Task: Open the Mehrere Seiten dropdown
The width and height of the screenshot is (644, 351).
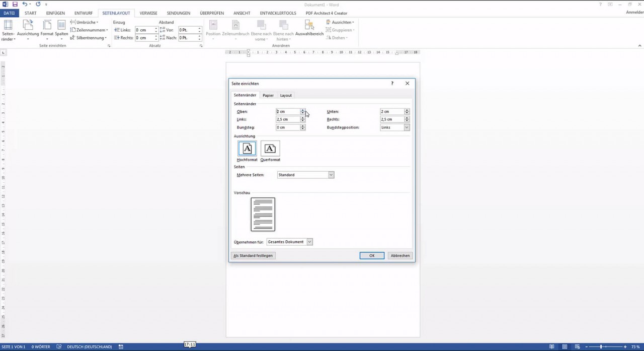Action: pyautogui.click(x=331, y=175)
